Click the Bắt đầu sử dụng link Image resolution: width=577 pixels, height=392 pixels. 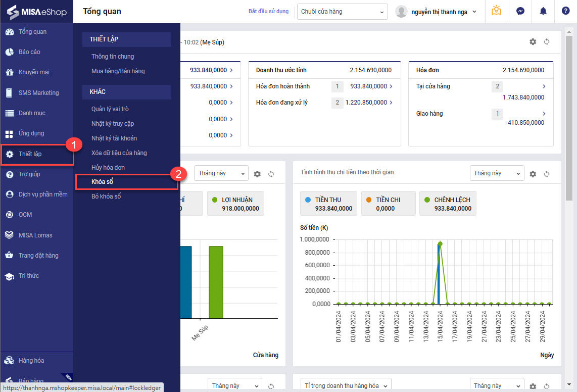[268, 11]
